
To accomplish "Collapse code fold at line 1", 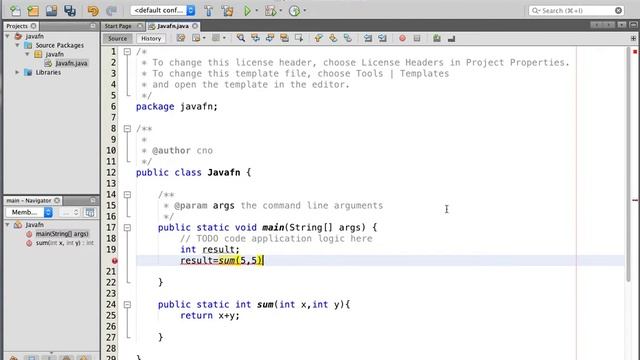I will pyautogui.click(x=127, y=52).
